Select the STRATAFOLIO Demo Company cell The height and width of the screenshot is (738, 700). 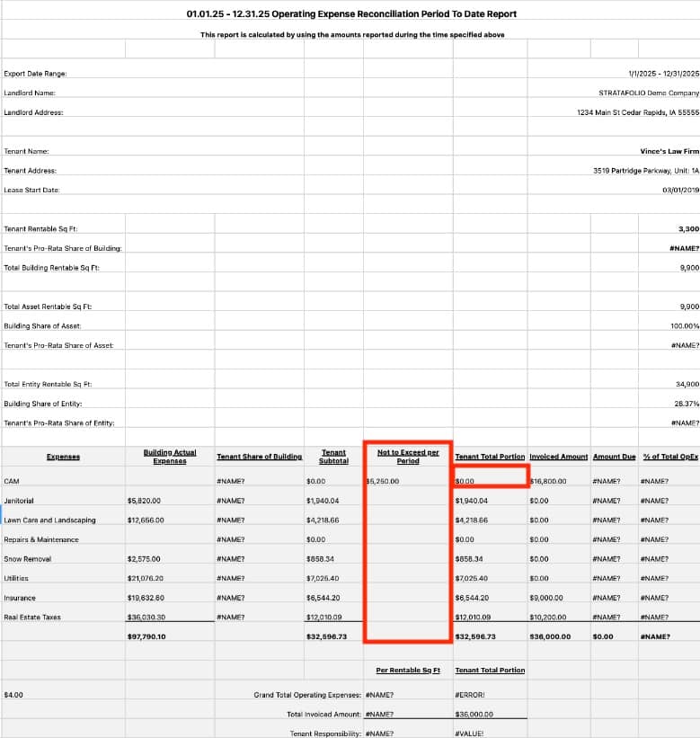(648, 93)
